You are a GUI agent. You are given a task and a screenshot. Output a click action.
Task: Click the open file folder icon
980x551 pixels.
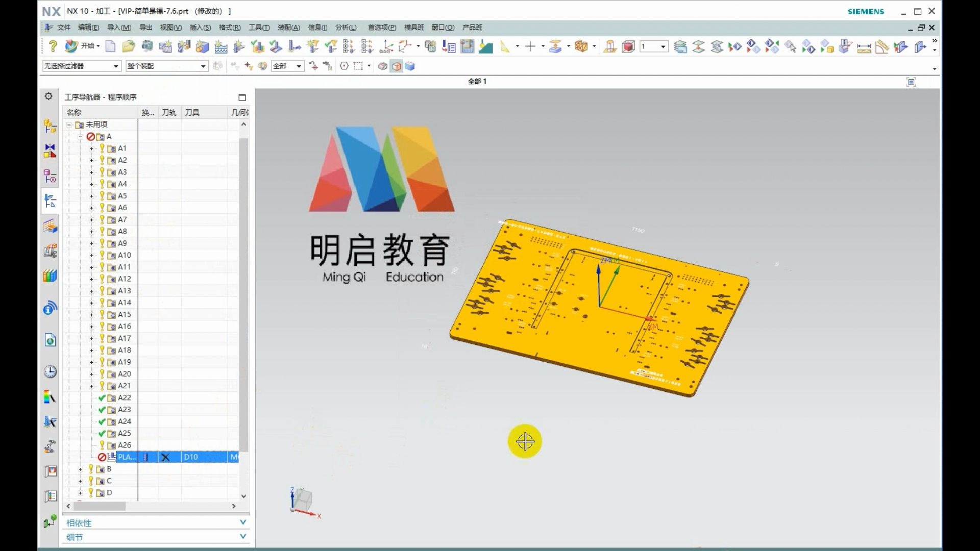pos(128,46)
